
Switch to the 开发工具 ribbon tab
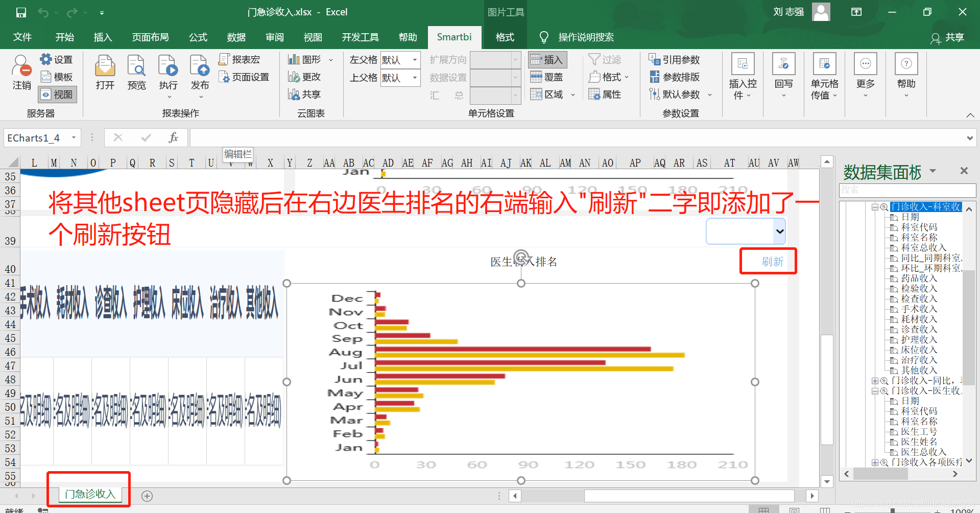[x=361, y=37]
